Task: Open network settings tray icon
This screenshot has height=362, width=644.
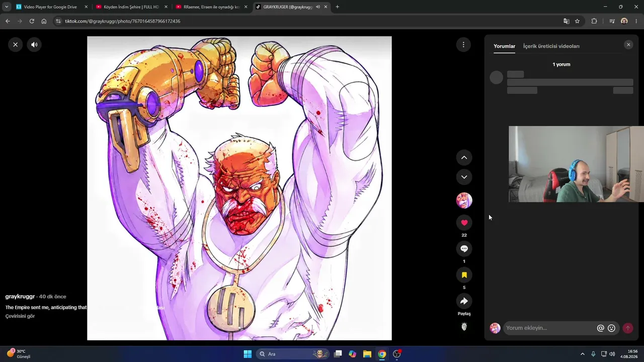Action: 604,354
